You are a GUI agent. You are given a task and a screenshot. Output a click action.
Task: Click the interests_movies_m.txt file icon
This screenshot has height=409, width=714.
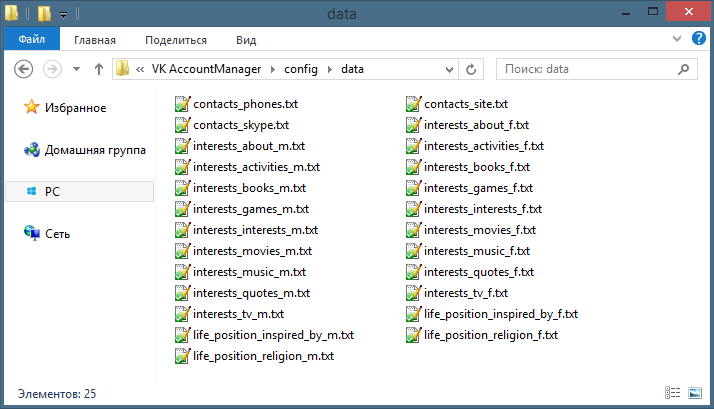pos(182,251)
